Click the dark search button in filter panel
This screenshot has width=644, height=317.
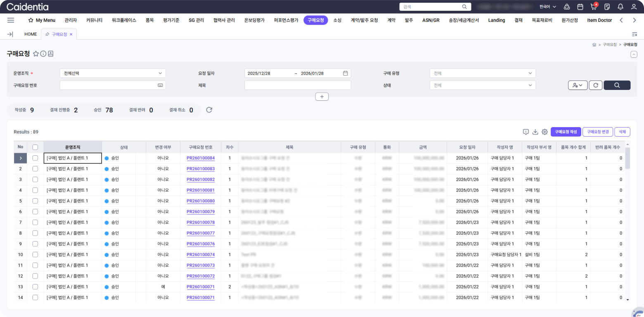(x=617, y=85)
